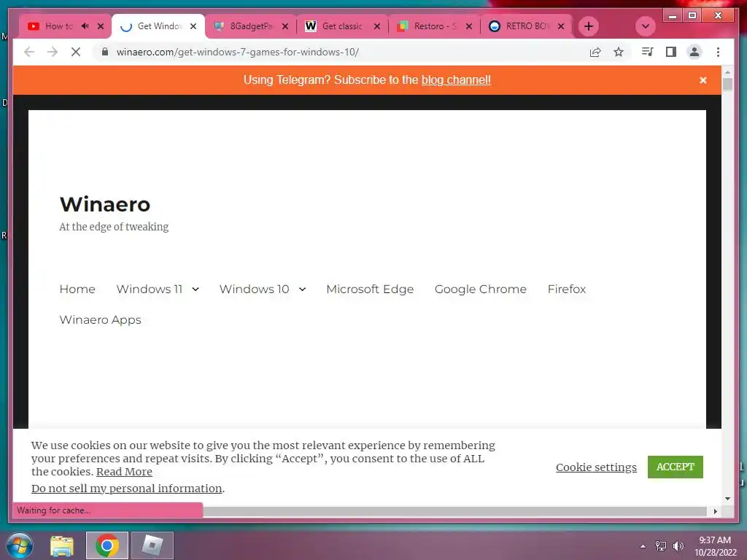Close the 'Get Windows' active tab
Screen dimensions: 747x560
tap(193, 26)
